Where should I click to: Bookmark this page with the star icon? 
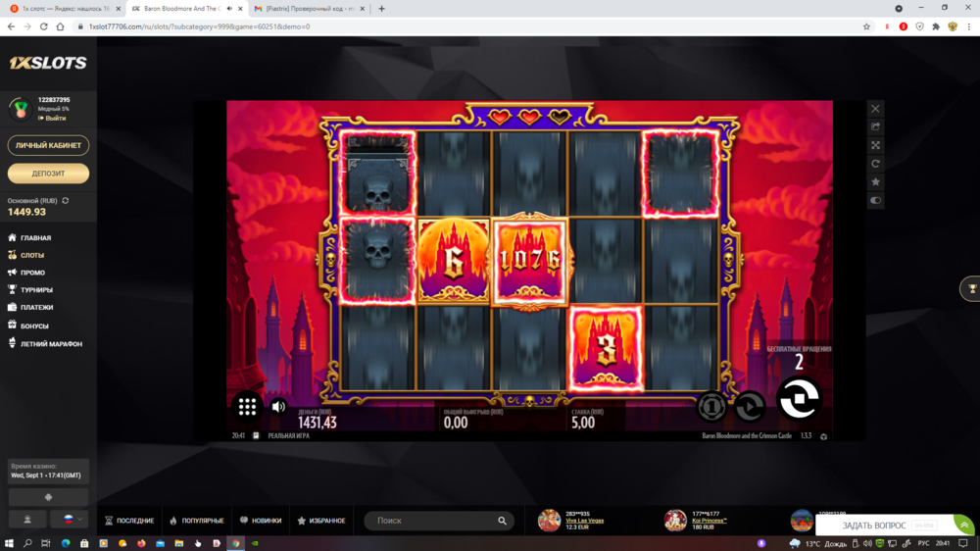[x=866, y=26]
